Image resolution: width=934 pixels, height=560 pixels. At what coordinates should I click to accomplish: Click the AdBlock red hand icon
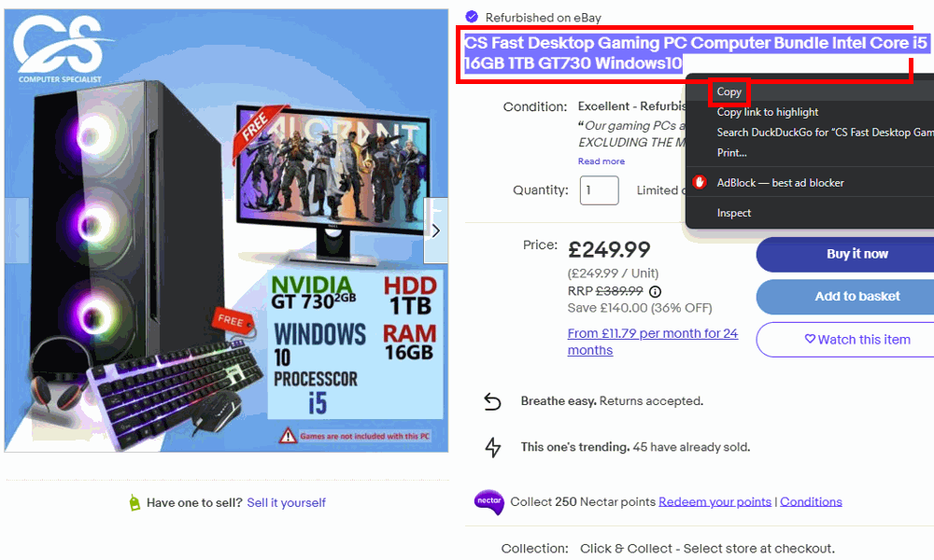pyautogui.click(x=700, y=182)
